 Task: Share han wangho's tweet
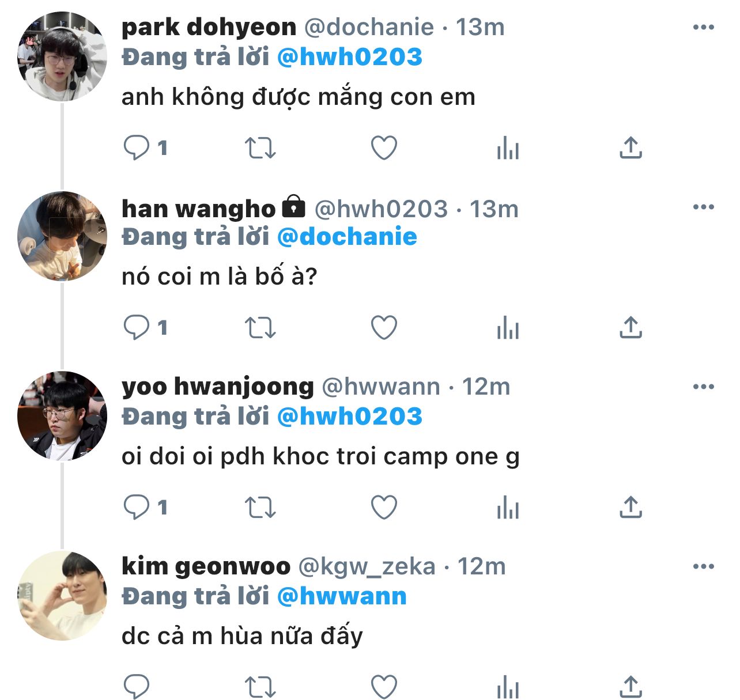(x=630, y=328)
